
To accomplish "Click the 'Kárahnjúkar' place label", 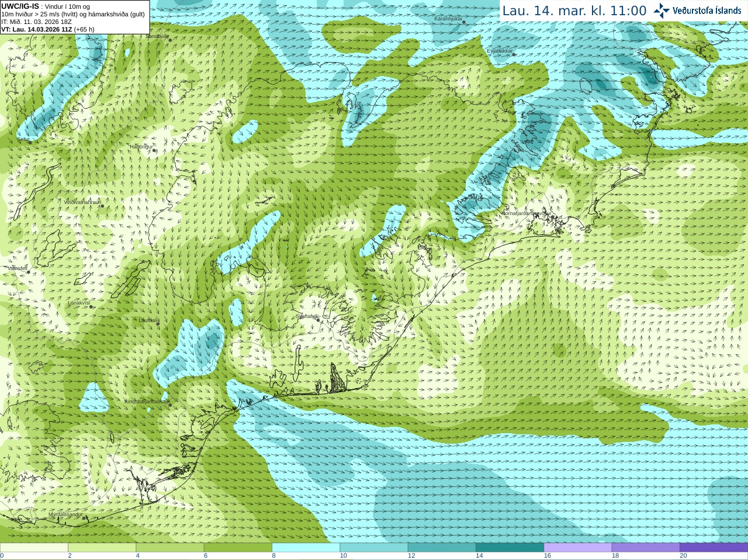I will pyautogui.click(x=448, y=19).
